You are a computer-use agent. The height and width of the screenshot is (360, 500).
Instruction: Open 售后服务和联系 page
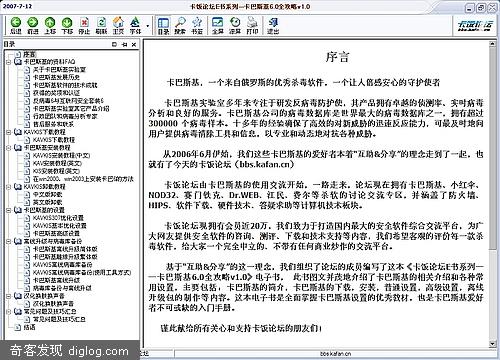pos(53,124)
